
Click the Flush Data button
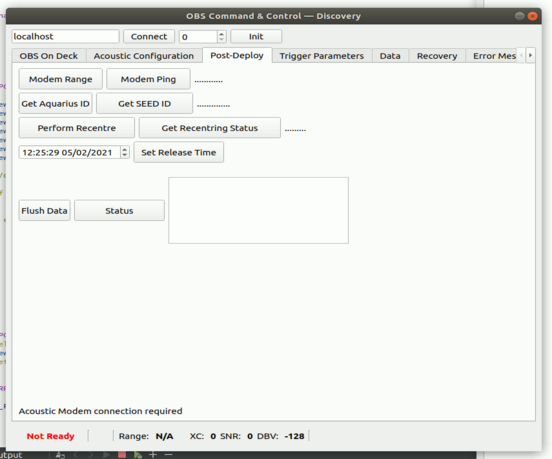coord(44,210)
